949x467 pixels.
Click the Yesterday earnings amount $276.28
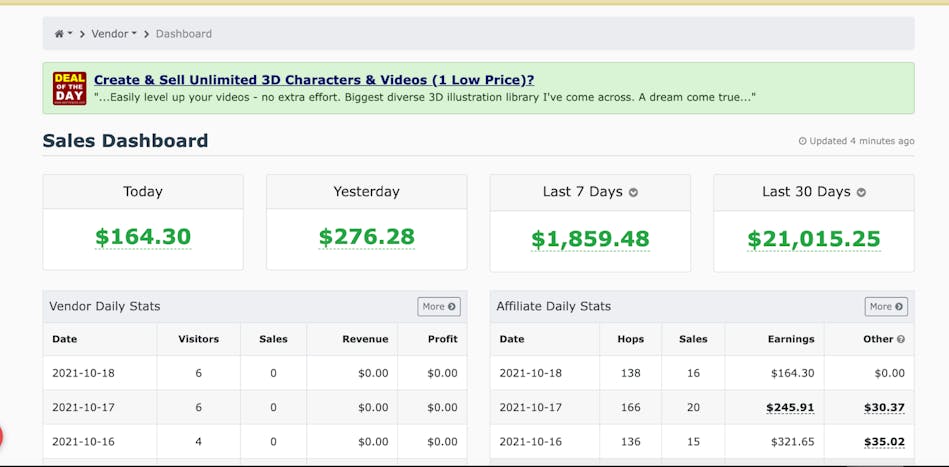pyautogui.click(x=367, y=237)
